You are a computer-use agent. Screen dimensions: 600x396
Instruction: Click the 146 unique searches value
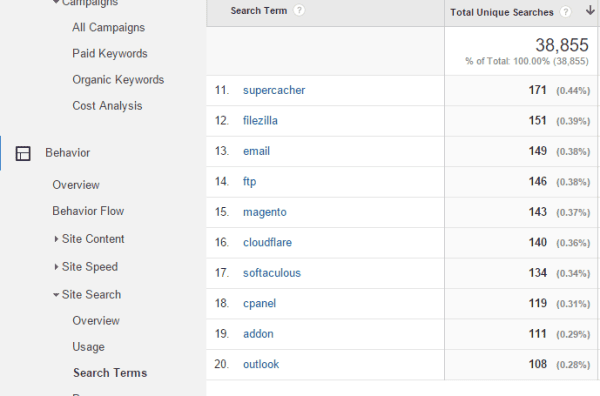point(537,181)
